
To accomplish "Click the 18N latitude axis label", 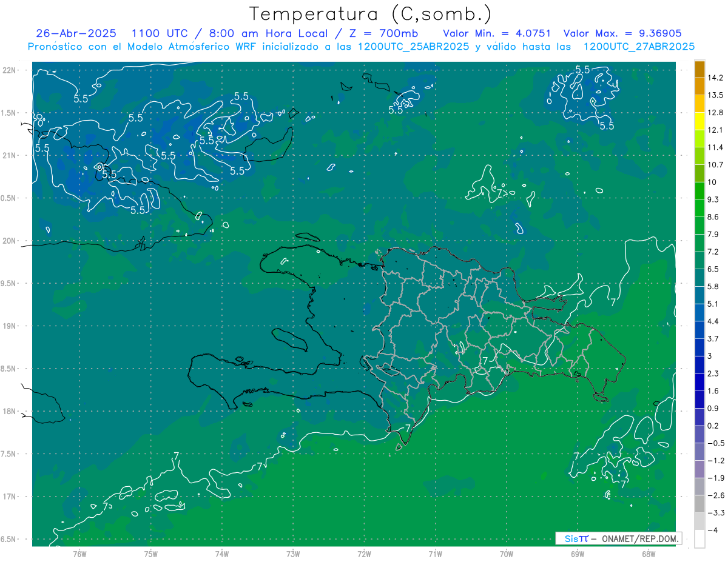I will [x=10, y=411].
